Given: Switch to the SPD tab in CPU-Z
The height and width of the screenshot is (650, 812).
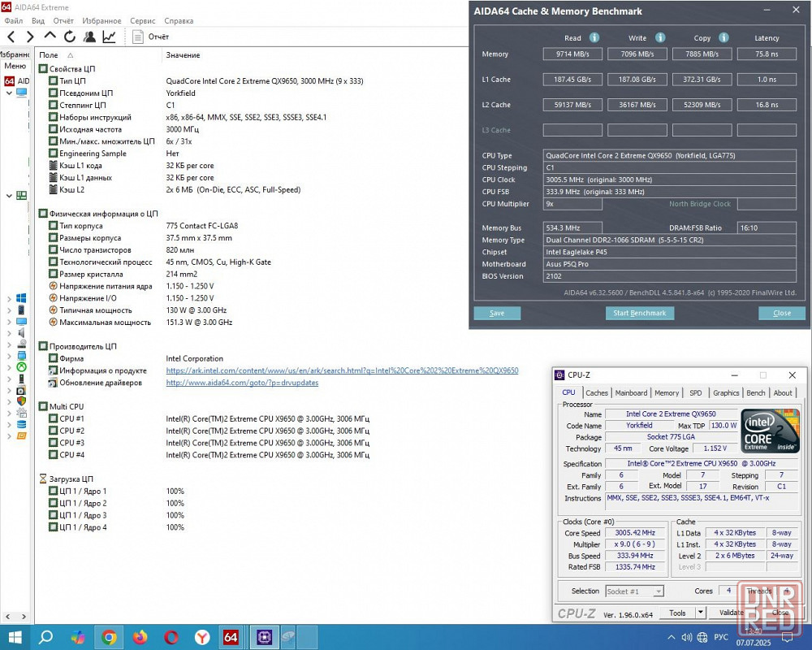Looking at the screenshot, I should [696, 393].
